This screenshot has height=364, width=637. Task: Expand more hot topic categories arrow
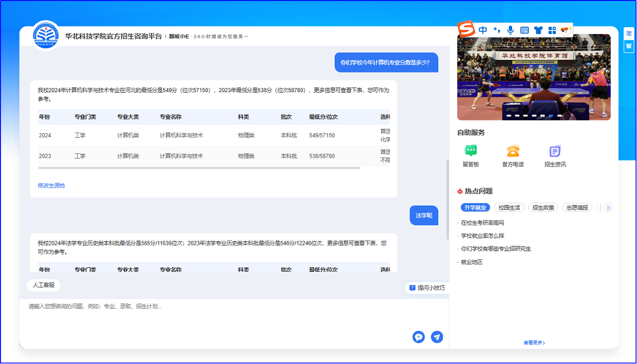coord(608,207)
